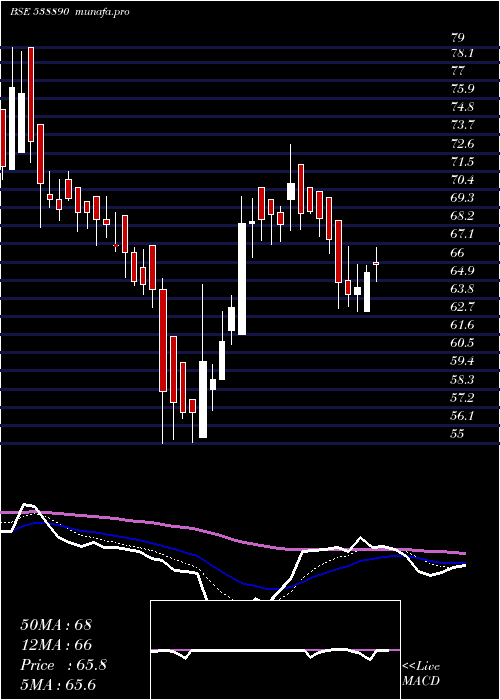Select the 64.9 price axis label

tap(462, 271)
